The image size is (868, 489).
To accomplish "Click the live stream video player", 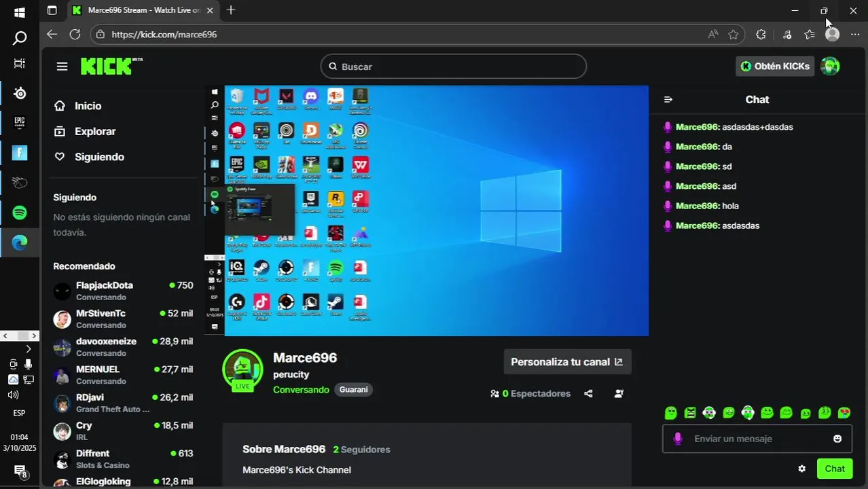I will [x=427, y=211].
